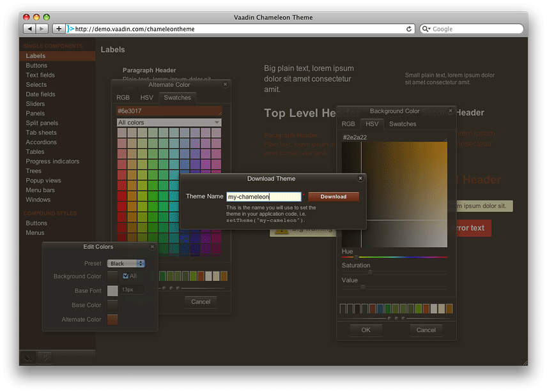The width and height of the screenshot is (547, 392).
Task: Click the download-theme icon in bottom sidebar toolbar
Action: [x=45, y=357]
